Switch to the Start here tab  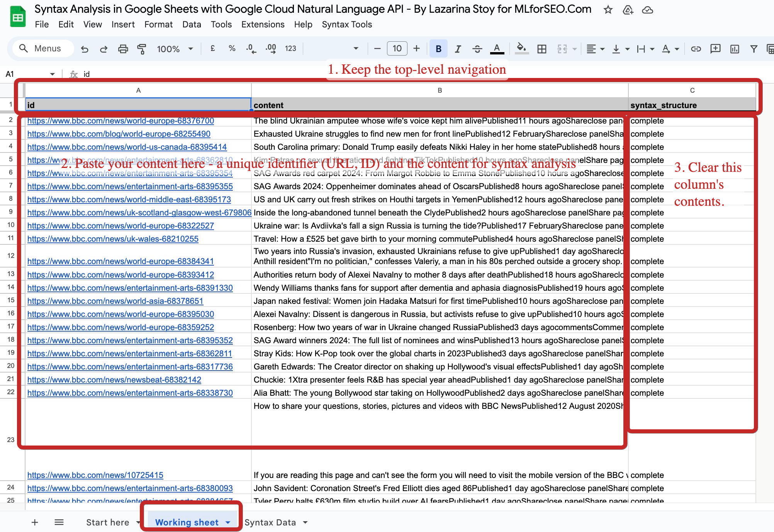point(108,522)
